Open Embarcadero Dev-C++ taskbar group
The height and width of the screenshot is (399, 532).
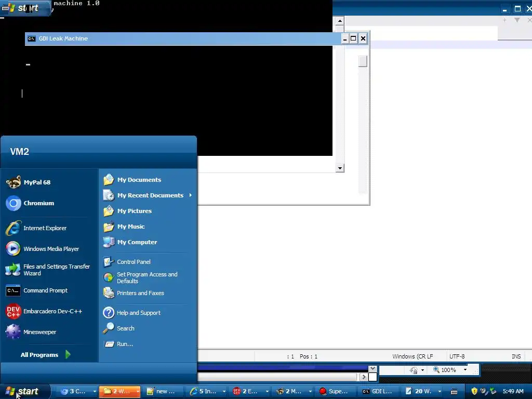coord(250,391)
